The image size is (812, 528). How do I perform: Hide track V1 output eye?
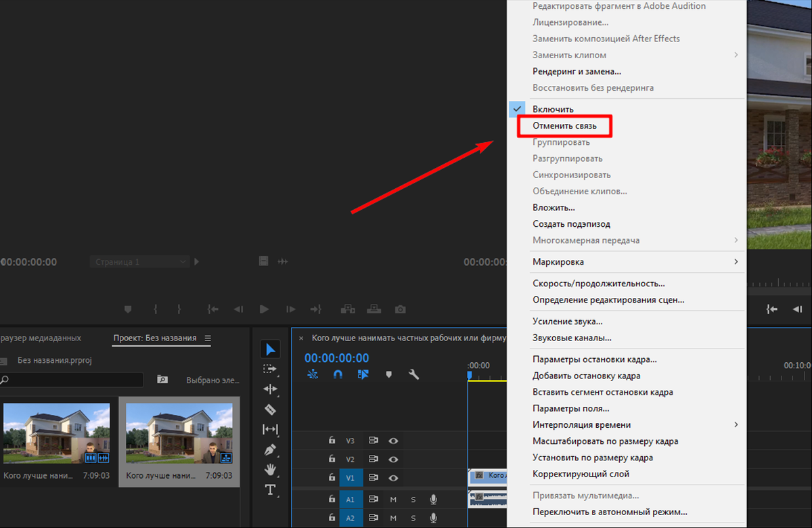pyautogui.click(x=393, y=477)
